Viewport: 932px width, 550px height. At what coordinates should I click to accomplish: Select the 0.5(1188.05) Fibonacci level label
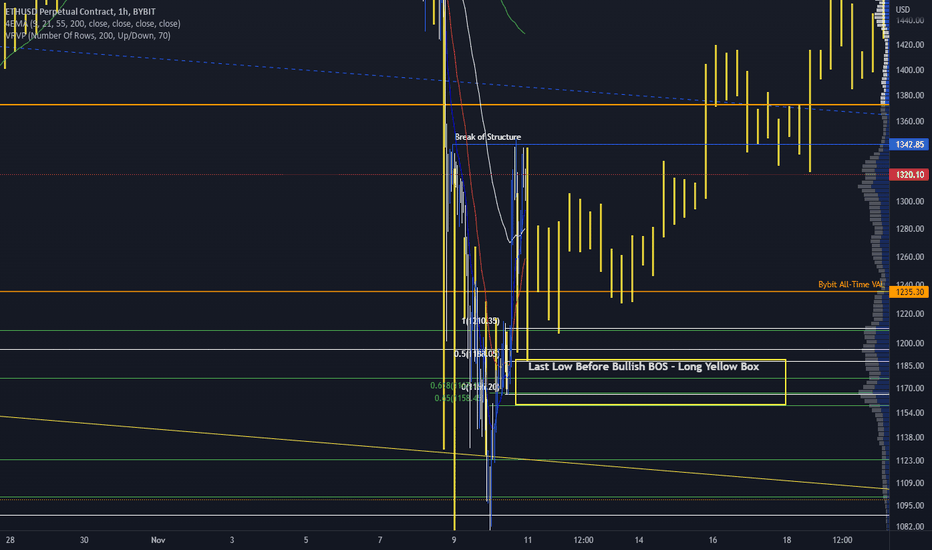point(477,354)
